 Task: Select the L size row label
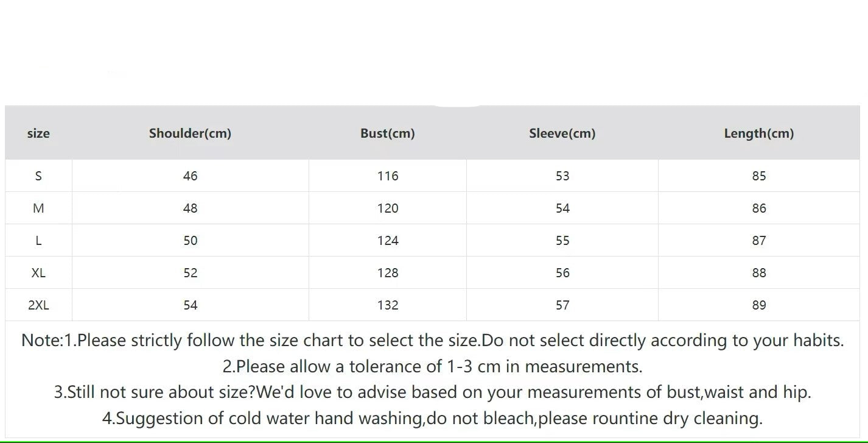pos(38,241)
